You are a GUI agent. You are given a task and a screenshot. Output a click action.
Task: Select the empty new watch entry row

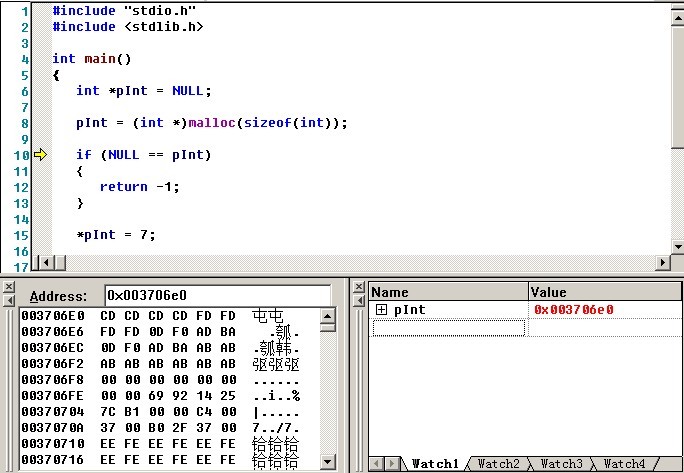pyautogui.click(x=448, y=328)
